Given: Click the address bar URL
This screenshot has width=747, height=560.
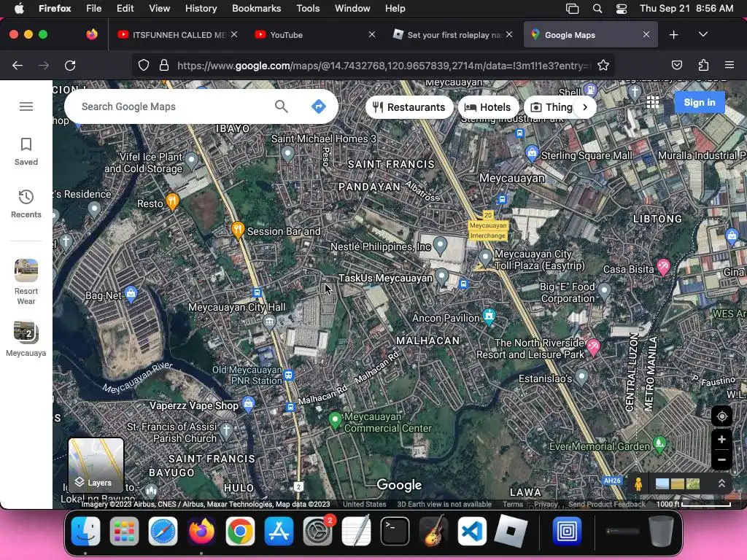Looking at the screenshot, I should (384, 66).
